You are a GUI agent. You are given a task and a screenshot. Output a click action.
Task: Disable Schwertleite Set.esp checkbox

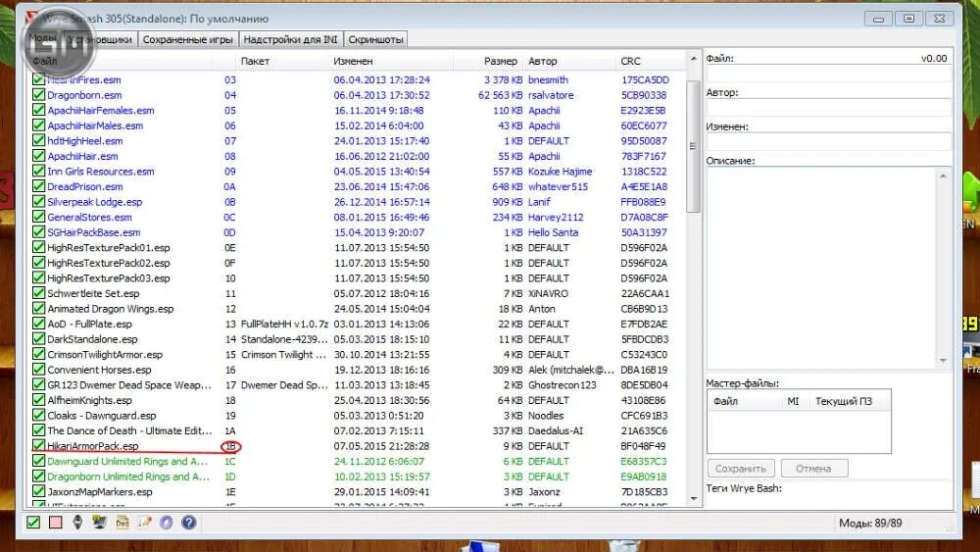pyautogui.click(x=39, y=293)
